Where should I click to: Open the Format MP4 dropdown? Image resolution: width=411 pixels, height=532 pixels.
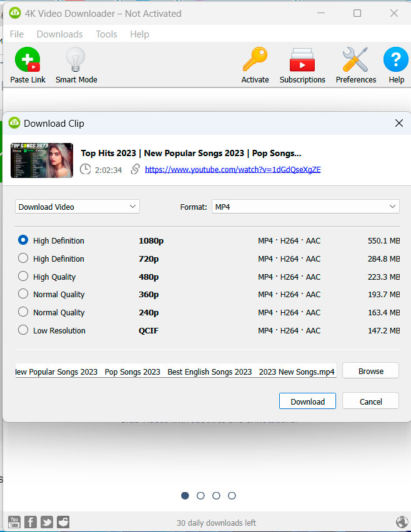(x=305, y=206)
